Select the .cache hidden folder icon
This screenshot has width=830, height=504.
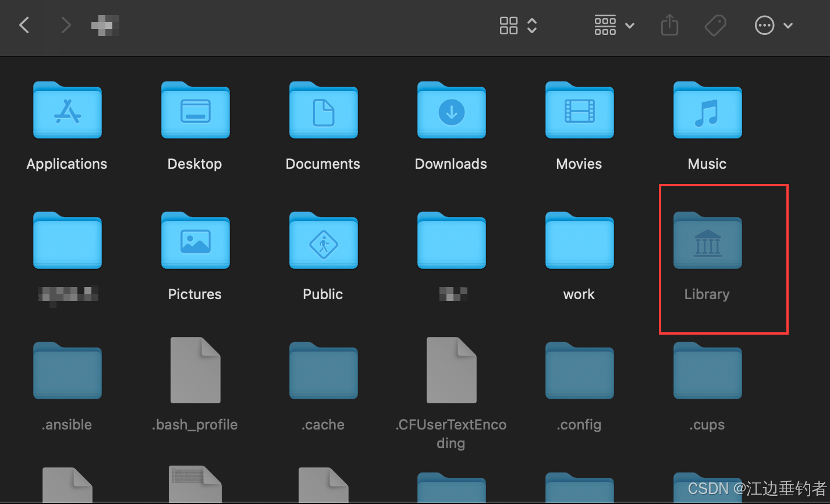pyautogui.click(x=324, y=371)
